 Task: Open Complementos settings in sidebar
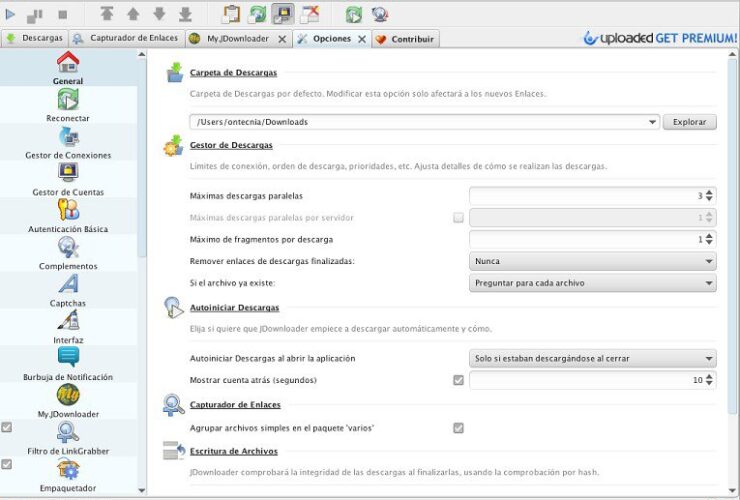68,254
